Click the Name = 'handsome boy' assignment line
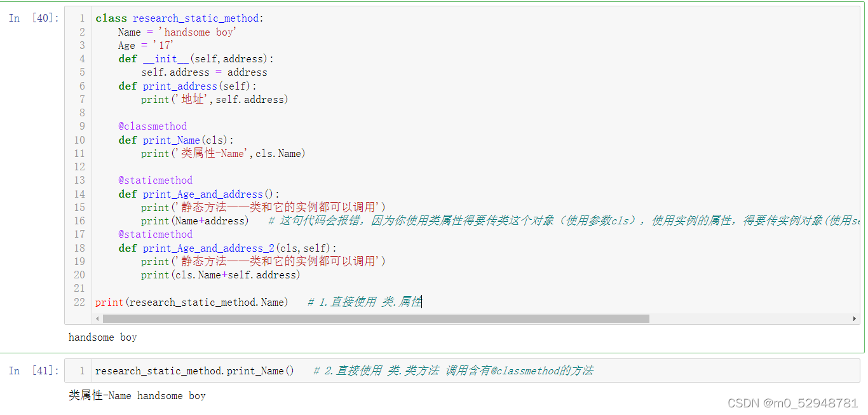The width and height of the screenshot is (868, 415). [x=178, y=32]
